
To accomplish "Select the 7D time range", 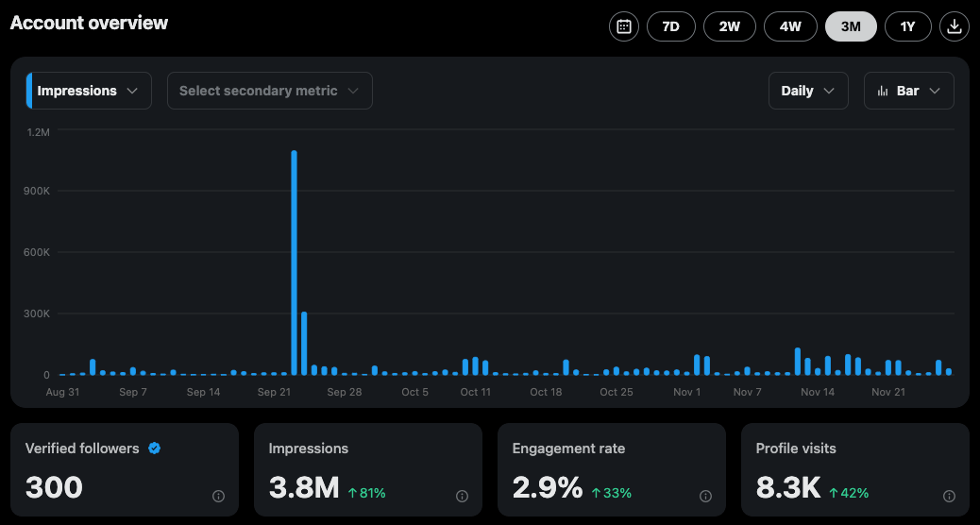I will click(671, 26).
